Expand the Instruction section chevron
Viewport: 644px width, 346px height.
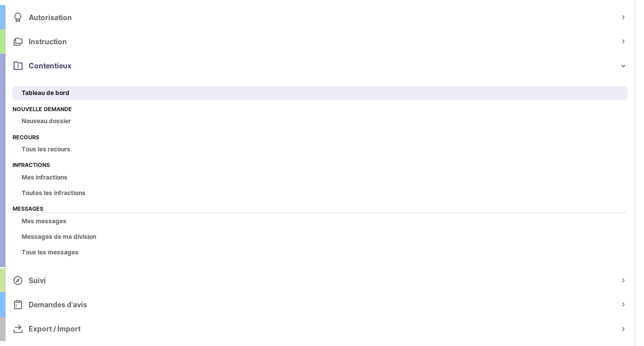[x=623, y=42]
